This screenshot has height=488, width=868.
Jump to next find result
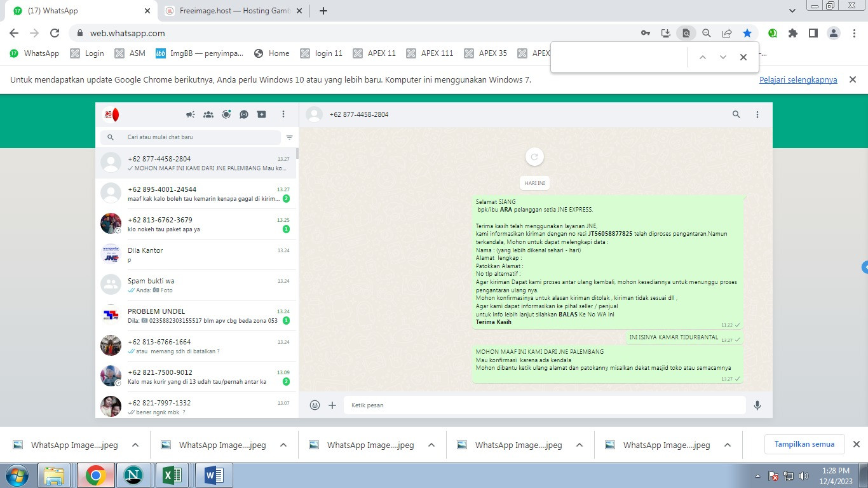point(723,57)
